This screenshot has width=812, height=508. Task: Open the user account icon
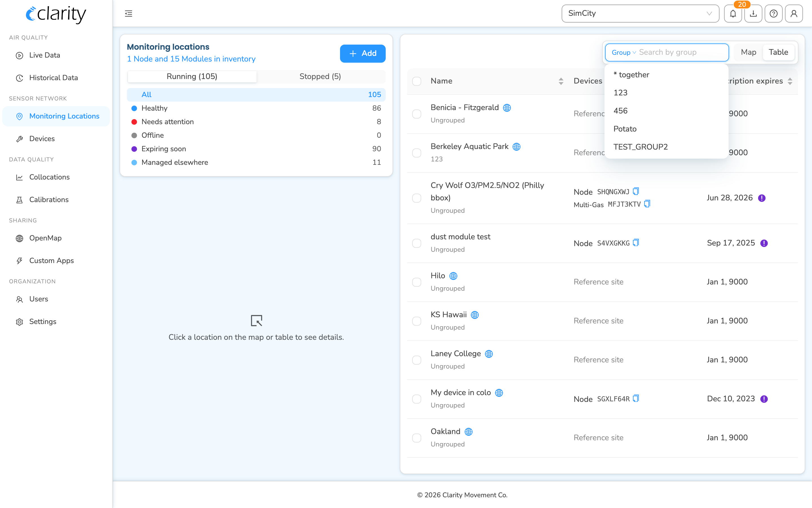[x=794, y=14]
